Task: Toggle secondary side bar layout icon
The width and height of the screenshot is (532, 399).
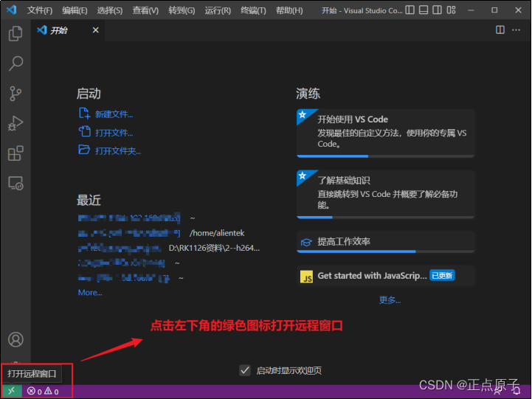Action: click(x=438, y=10)
